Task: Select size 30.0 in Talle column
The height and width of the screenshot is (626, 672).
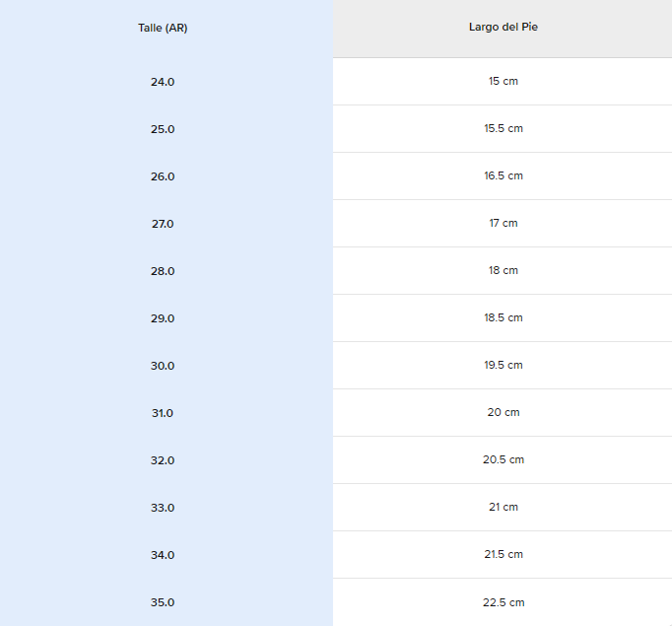Action: coord(163,366)
